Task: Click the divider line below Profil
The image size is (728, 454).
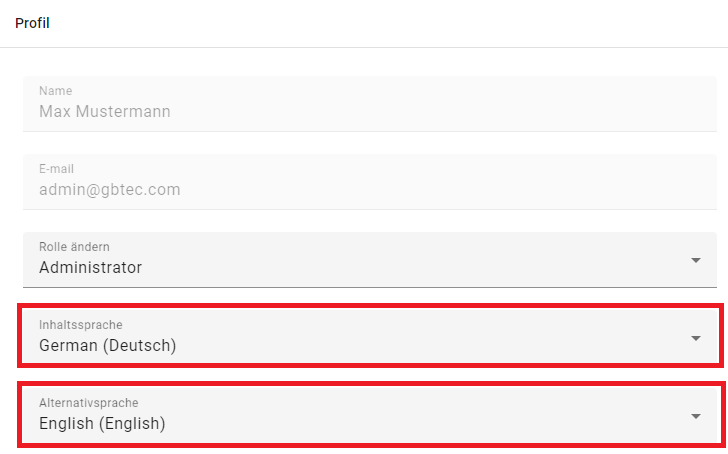Action: pos(364,47)
